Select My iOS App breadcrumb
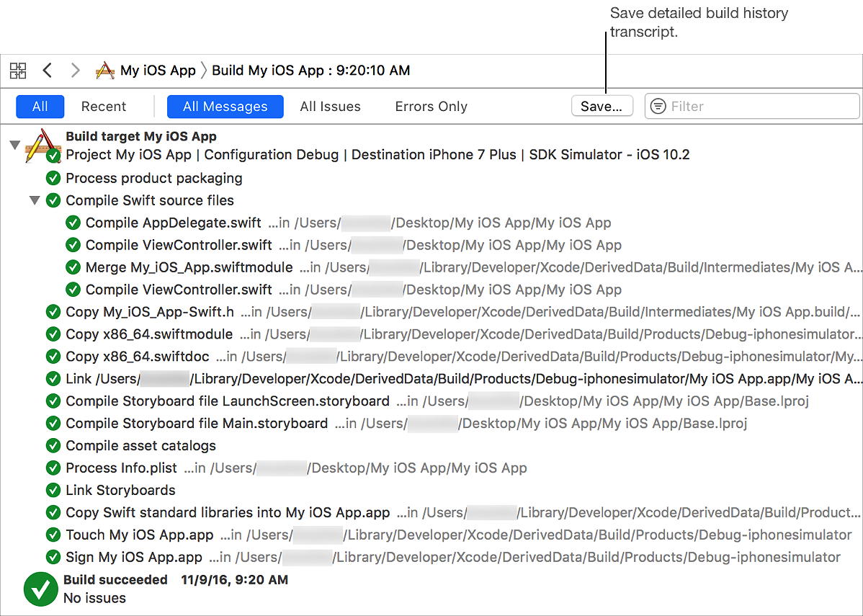The height and width of the screenshot is (616, 863). tap(158, 71)
